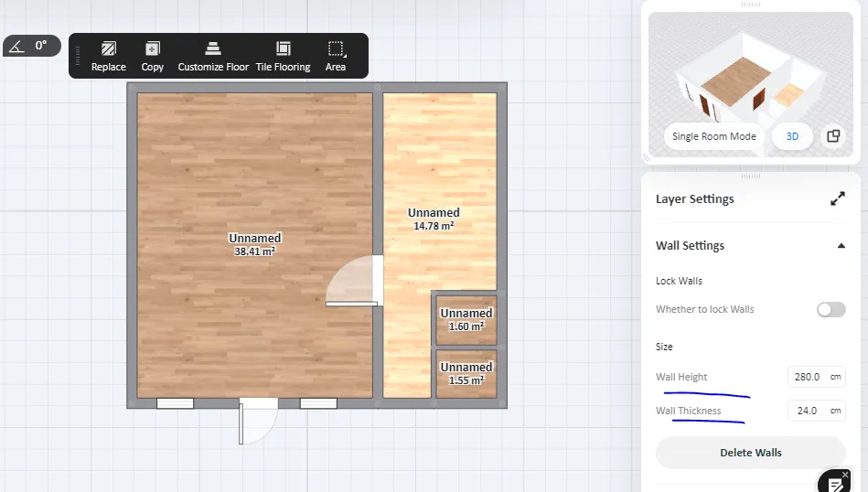The width and height of the screenshot is (868, 492).
Task: Click the pop-out 3D preview icon
Action: point(833,136)
